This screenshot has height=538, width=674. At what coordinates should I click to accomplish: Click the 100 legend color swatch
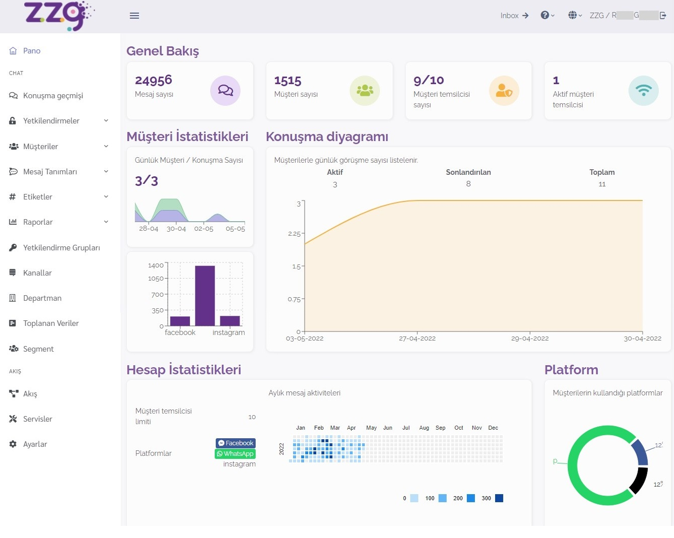coord(442,498)
